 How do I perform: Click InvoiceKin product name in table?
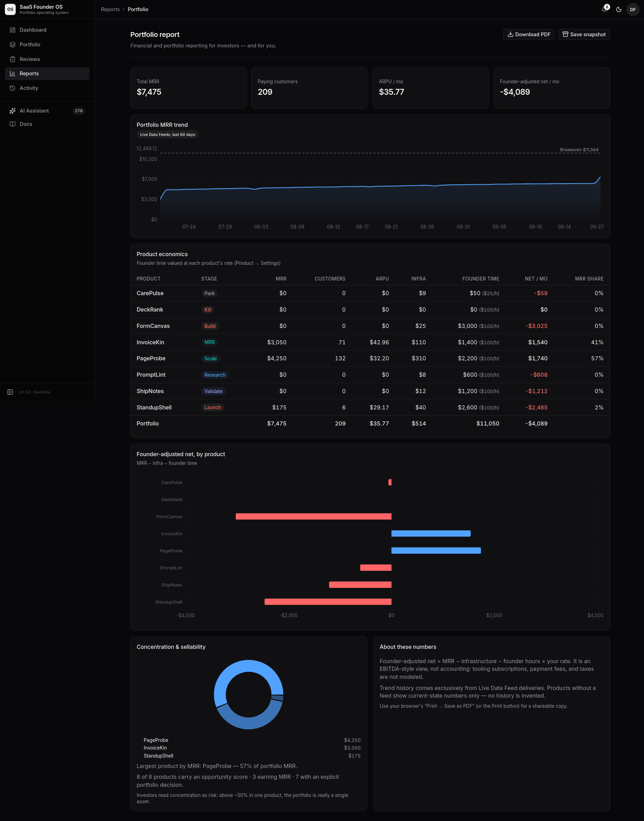point(150,342)
